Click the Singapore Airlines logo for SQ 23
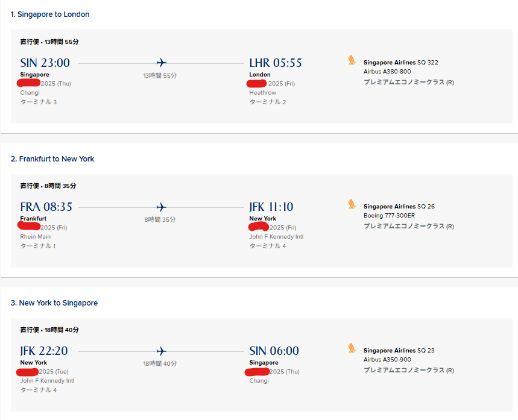The image size is (518, 420). point(352,348)
